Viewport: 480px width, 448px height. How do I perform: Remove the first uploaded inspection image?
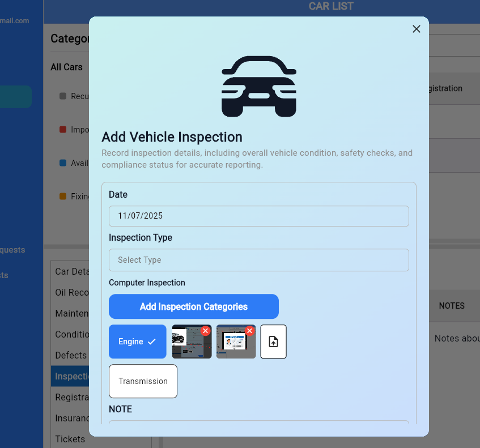206,331
